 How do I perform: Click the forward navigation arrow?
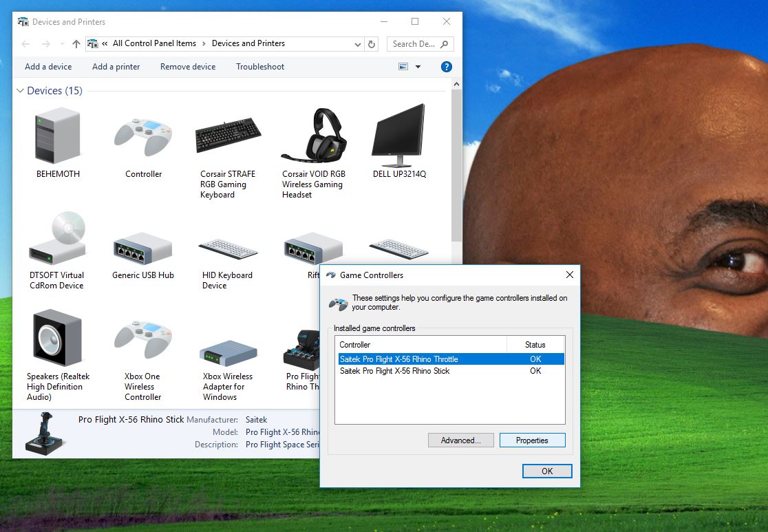click(x=45, y=44)
